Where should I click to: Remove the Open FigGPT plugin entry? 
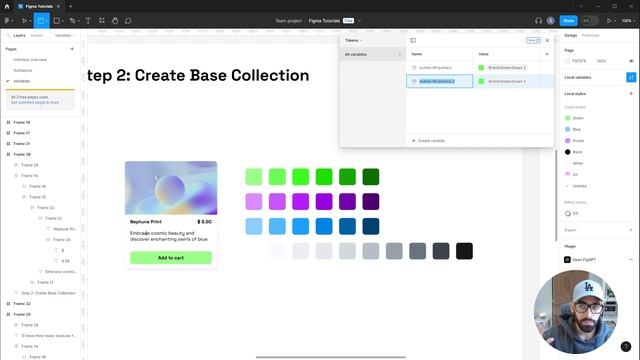[631, 260]
